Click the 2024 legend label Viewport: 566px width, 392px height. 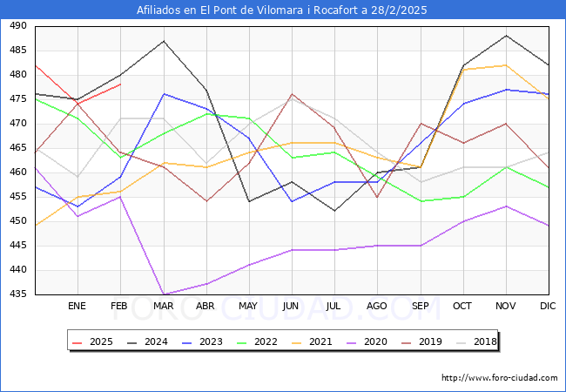(156, 341)
